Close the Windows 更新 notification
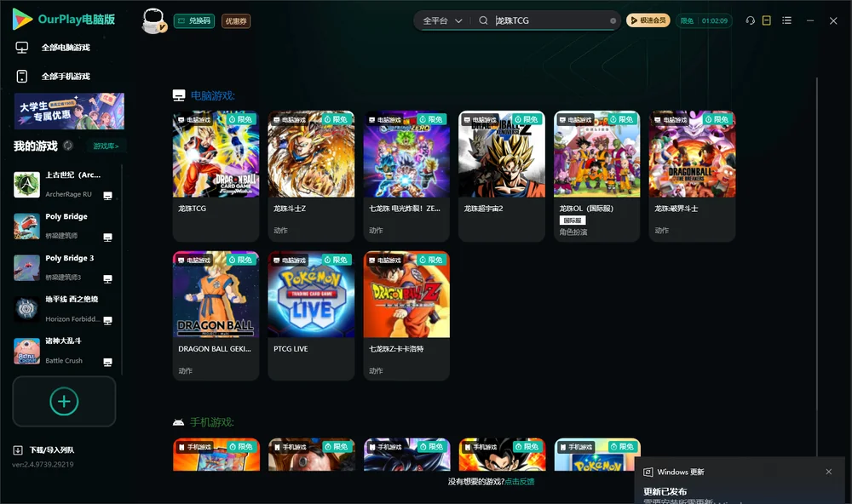 point(829,472)
